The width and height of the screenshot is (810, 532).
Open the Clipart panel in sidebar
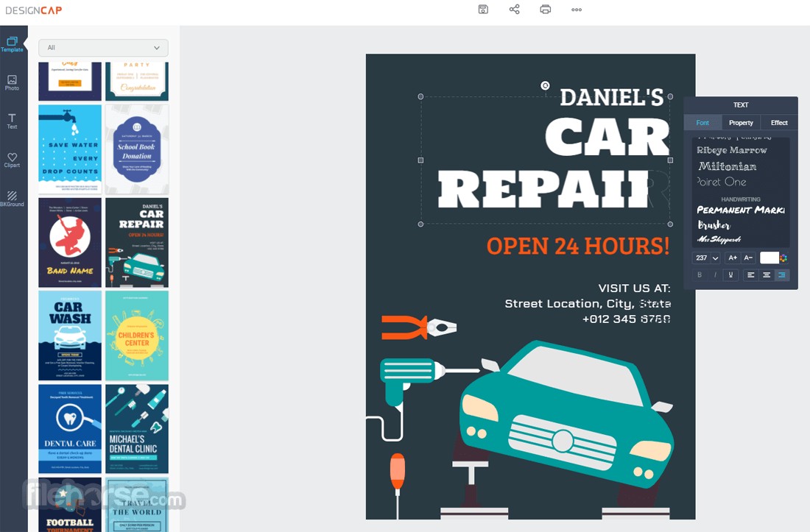pos(12,160)
